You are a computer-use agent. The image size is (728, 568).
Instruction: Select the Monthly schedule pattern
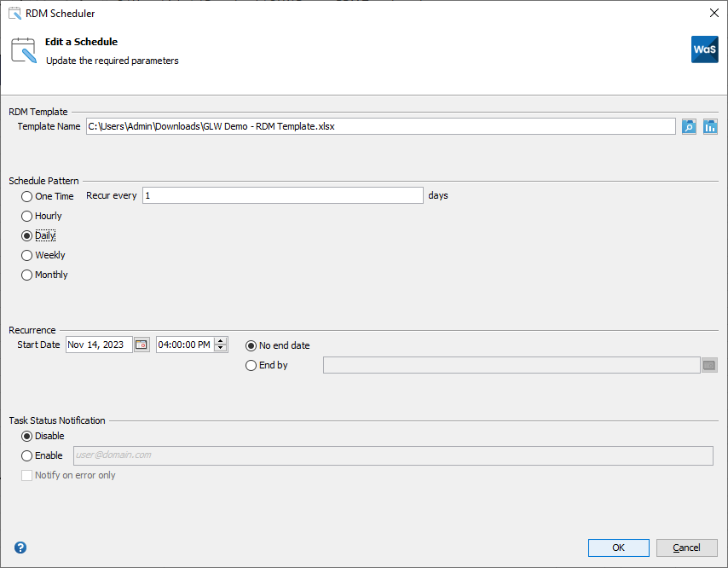(26, 275)
